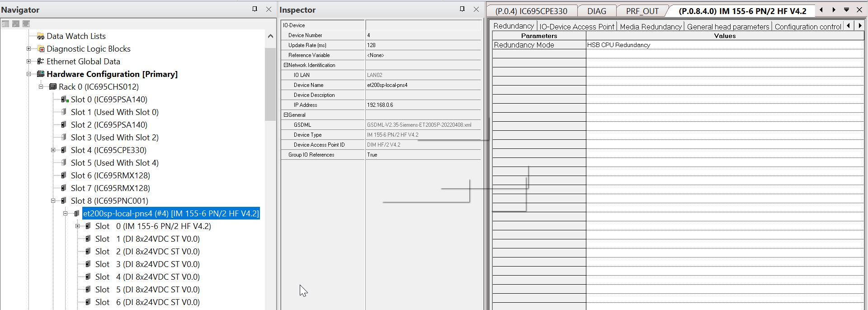Click Rack 0 (IC695CHS012) icon

[x=53, y=87]
